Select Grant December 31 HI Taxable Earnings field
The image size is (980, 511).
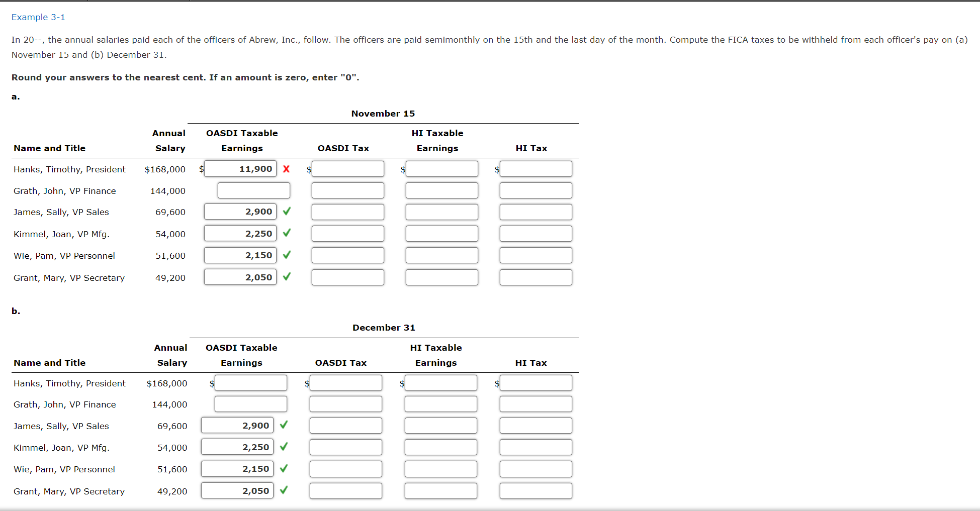point(441,491)
